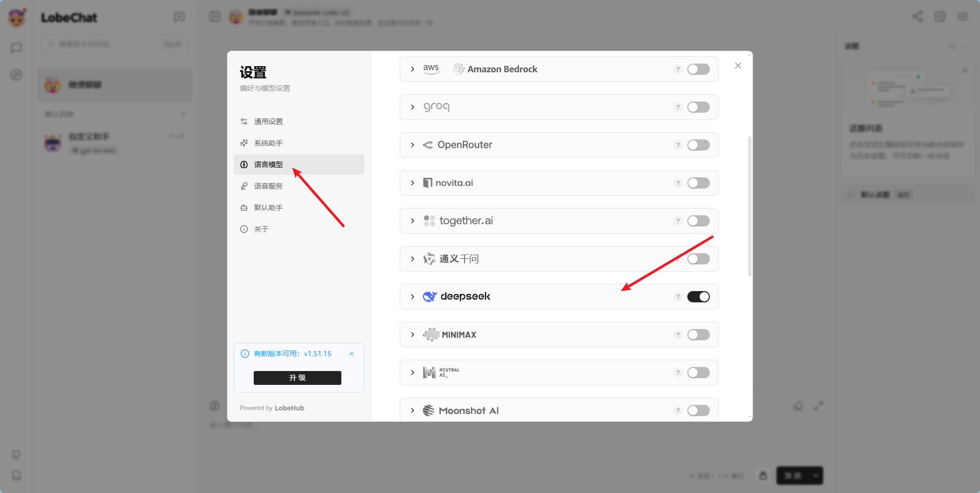Click the version text v1.51.15

coord(318,354)
